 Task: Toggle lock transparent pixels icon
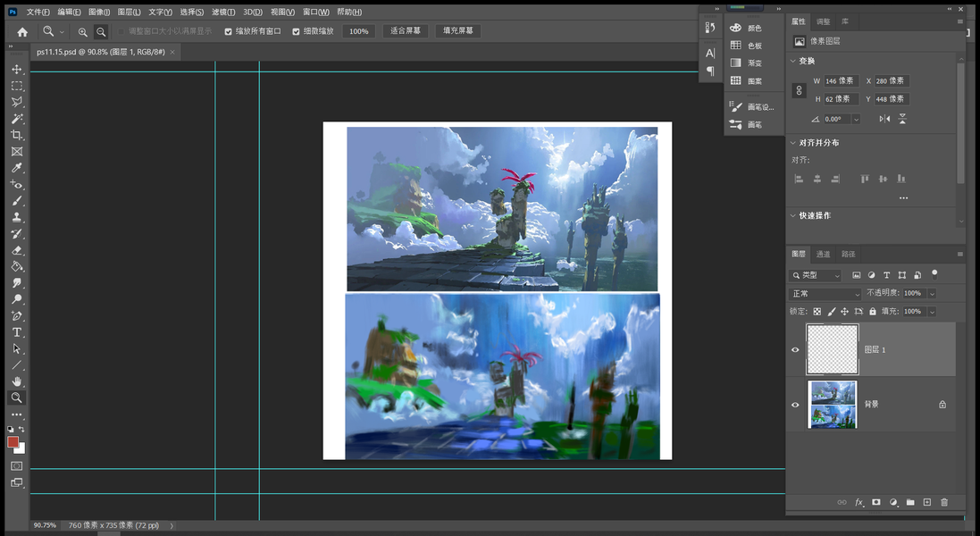tap(817, 311)
